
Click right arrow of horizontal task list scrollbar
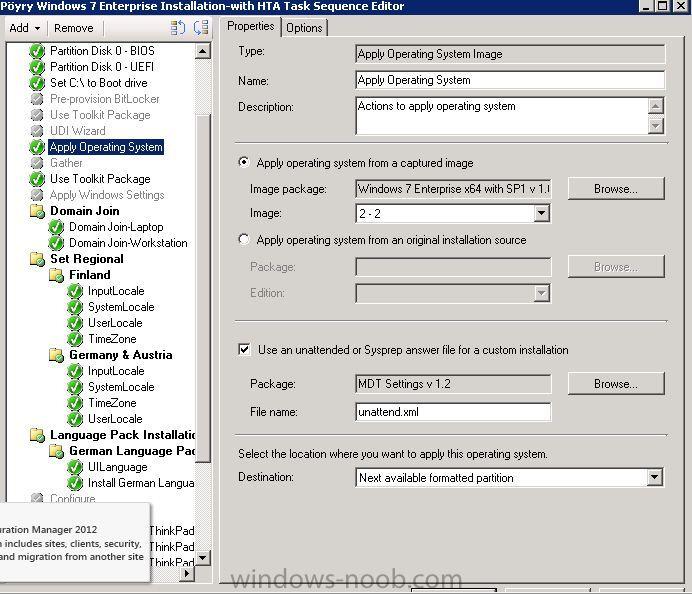coord(188,574)
